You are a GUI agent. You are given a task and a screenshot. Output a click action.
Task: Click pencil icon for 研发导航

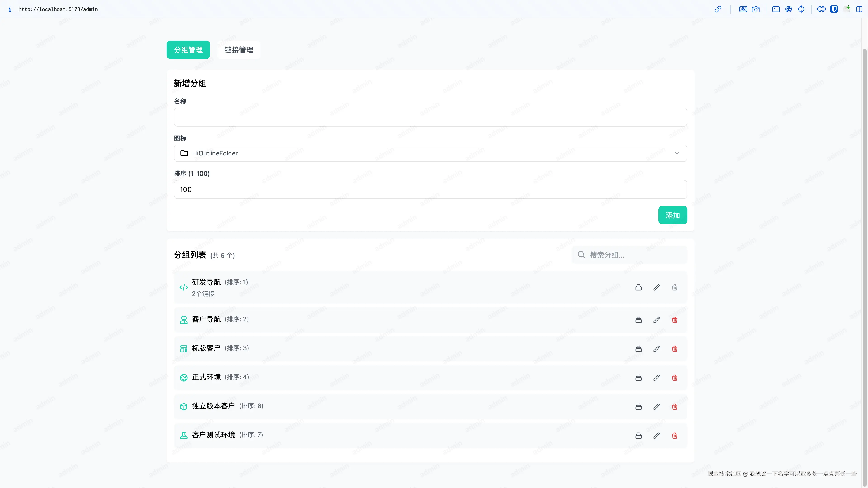(656, 287)
